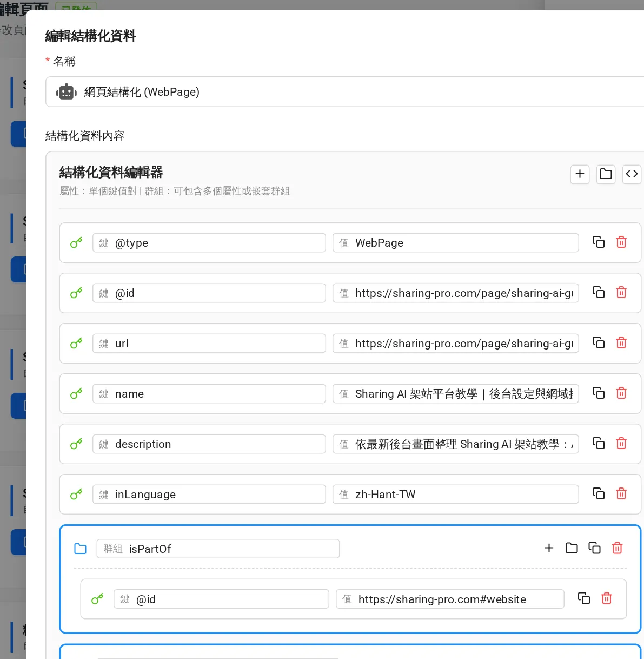Edit the zh-Hant-TW value field
Screen dimensions: 644x659
click(x=456, y=495)
